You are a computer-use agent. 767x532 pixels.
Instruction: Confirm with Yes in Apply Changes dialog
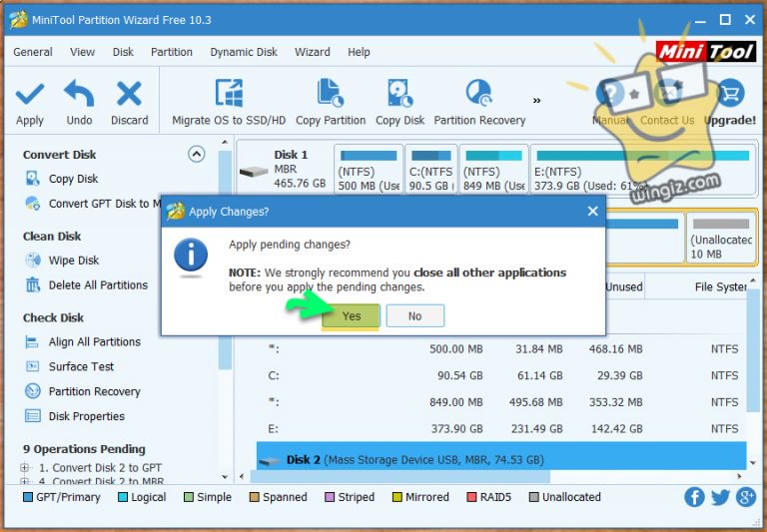[352, 315]
